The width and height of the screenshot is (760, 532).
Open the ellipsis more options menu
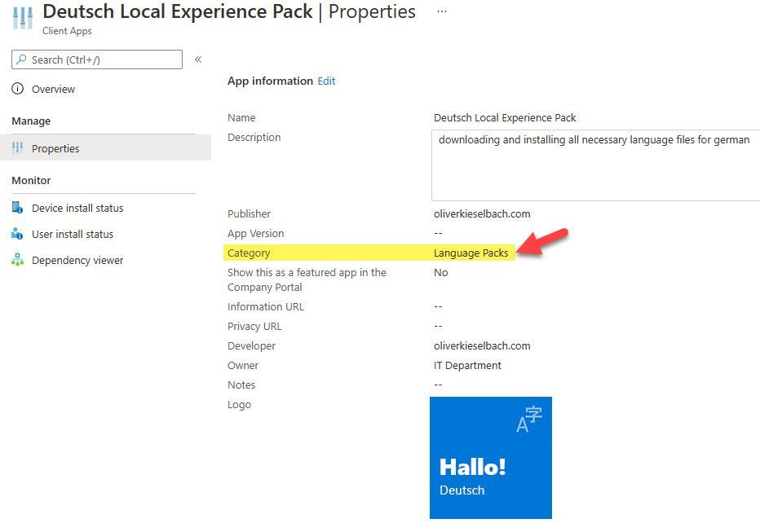[x=441, y=12]
